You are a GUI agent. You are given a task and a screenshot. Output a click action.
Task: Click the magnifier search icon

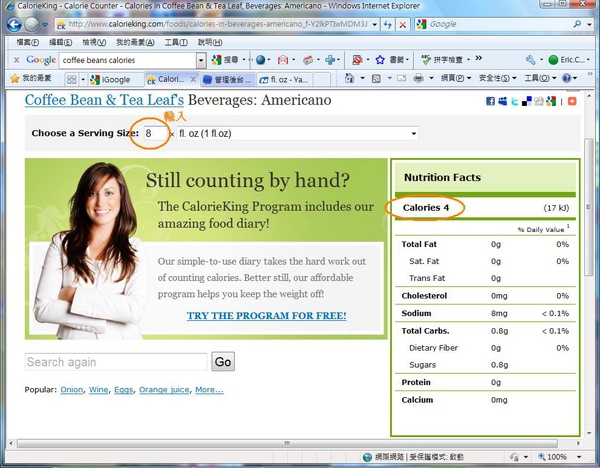(577, 24)
